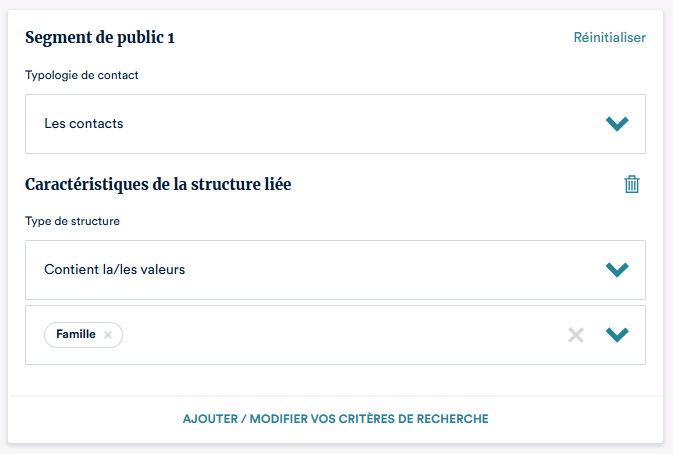Click the Réinitialiser link
Image resolution: width=673 pixels, height=454 pixels.
[x=609, y=38]
